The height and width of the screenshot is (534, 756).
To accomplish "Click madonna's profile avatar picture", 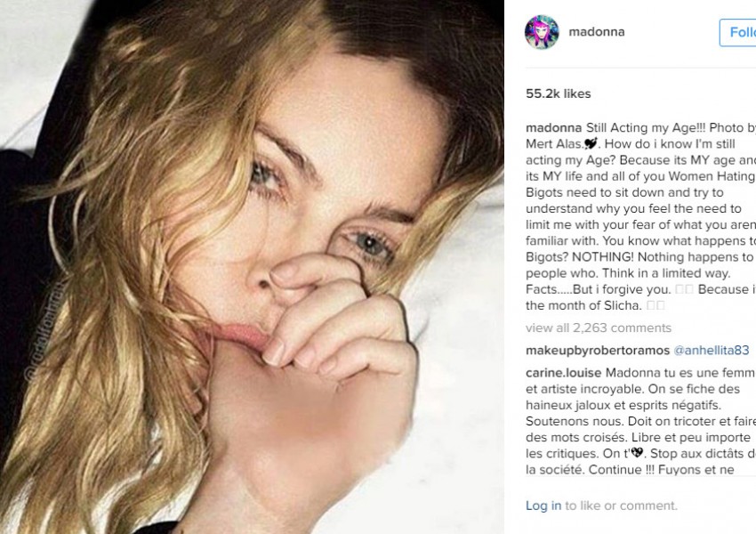I will click(x=542, y=32).
